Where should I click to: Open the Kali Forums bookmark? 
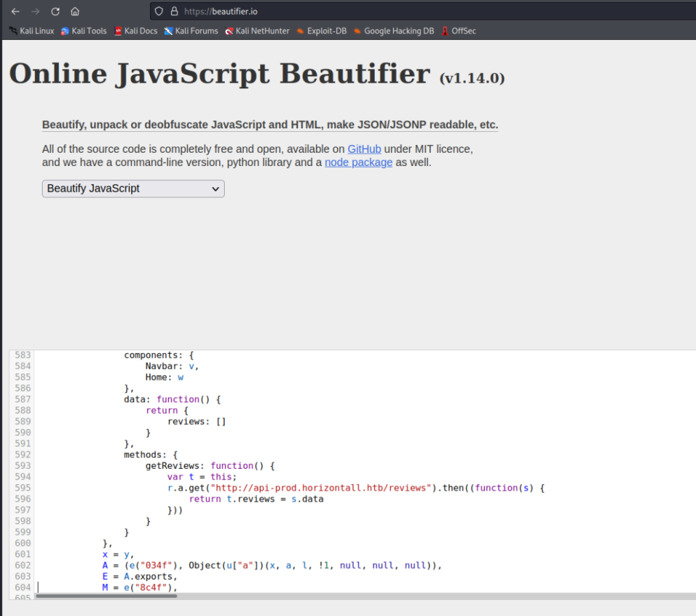click(191, 31)
